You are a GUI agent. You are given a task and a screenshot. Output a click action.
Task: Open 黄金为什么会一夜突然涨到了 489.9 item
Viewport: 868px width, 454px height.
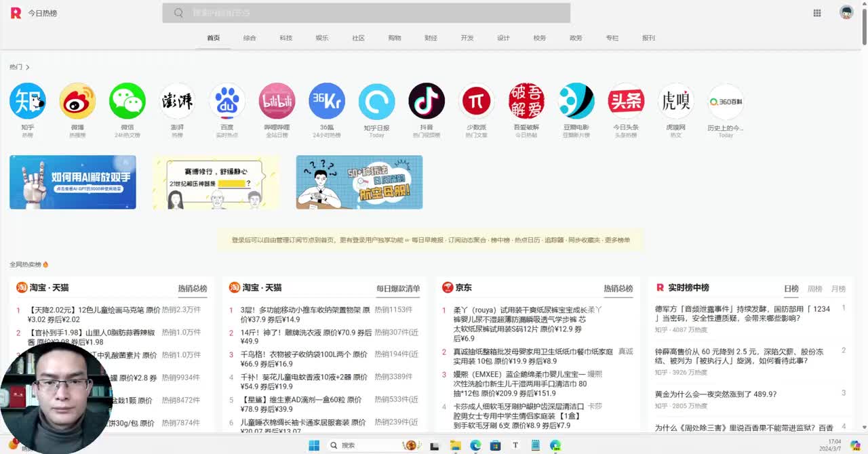[x=715, y=394]
